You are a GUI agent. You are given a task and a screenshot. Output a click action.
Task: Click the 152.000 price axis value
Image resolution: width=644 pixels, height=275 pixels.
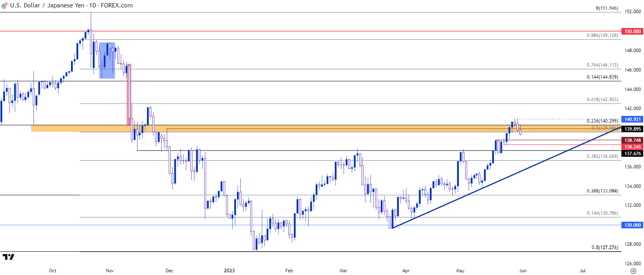click(x=633, y=12)
